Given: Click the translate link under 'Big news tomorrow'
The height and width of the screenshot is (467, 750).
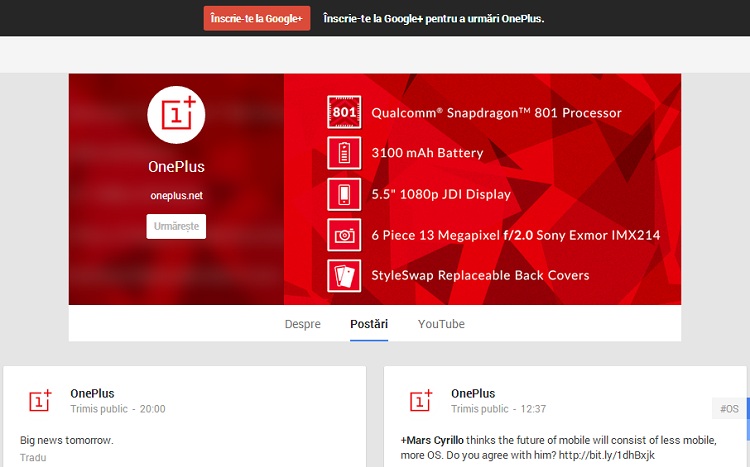Looking at the screenshot, I should [33, 458].
